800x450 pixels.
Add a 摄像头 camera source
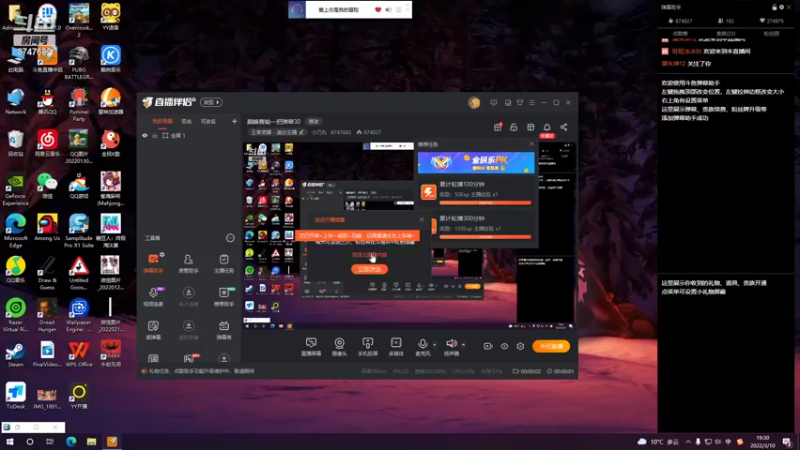(339, 346)
